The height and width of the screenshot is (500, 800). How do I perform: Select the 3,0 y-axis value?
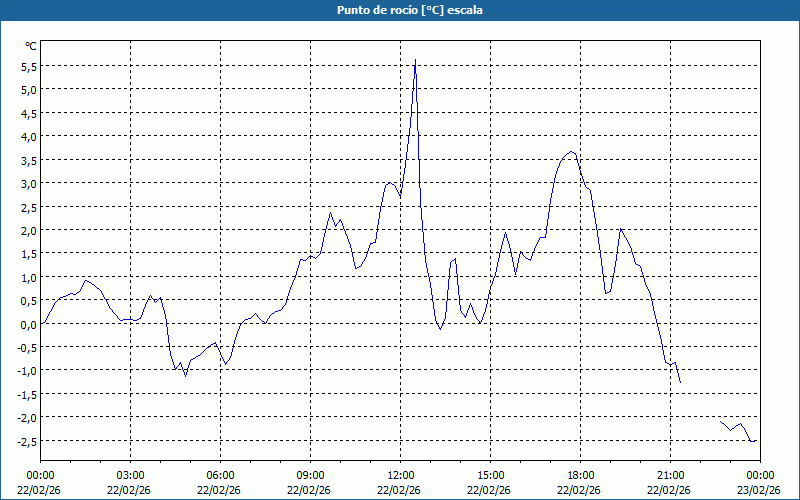(x=29, y=183)
